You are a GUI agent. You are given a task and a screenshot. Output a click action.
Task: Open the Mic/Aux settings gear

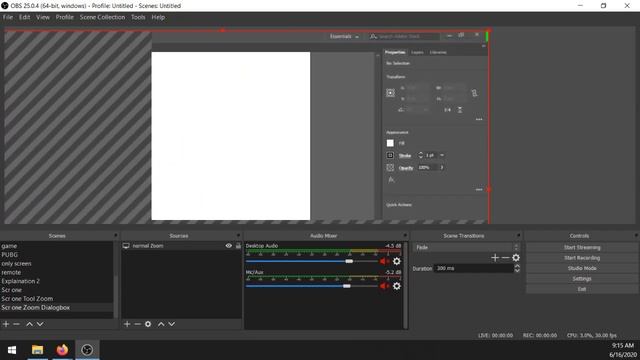click(x=396, y=286)
